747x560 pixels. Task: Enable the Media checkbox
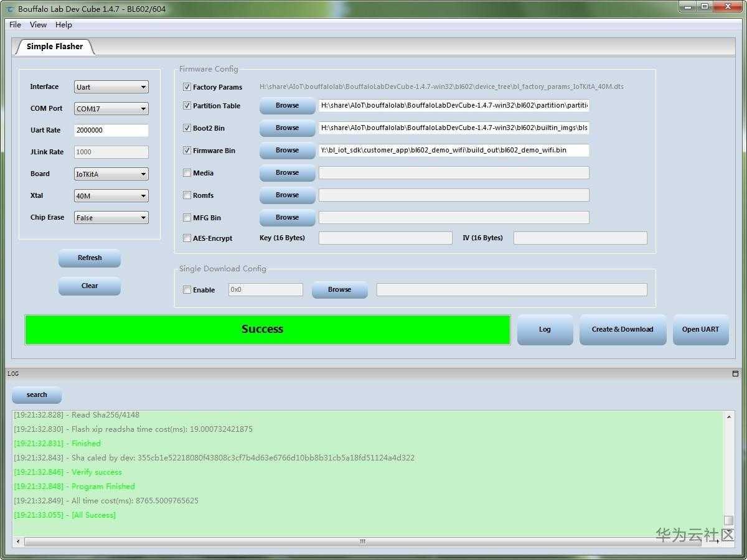pos(187,173)
